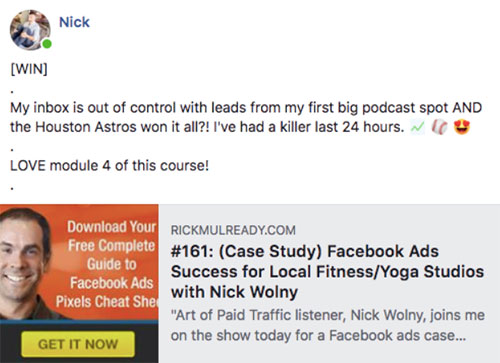
Task: Click the yellow GET IT NOW button
Action: coord(78,344)
